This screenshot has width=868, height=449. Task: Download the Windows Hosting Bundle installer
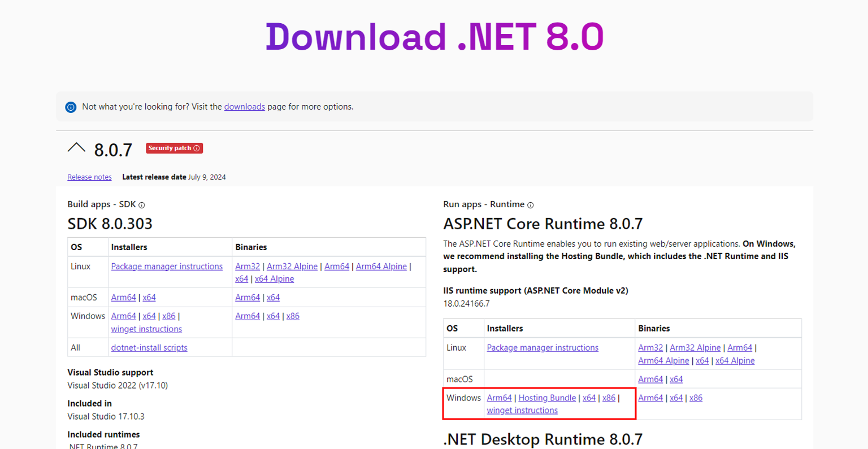pyautogui.click(x=547, y=398)
